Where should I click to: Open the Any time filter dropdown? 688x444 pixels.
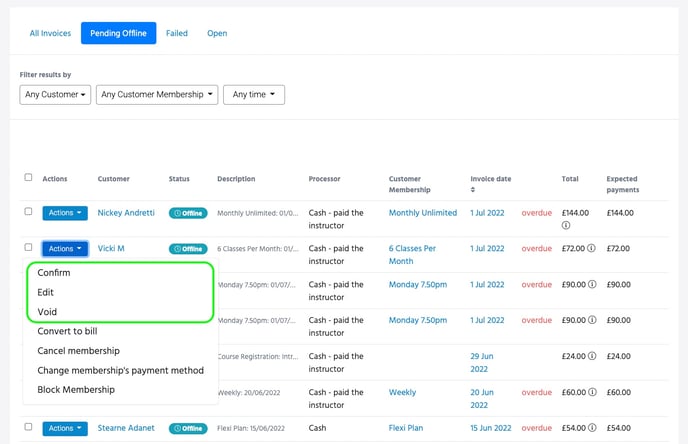[x=254, y=95]
